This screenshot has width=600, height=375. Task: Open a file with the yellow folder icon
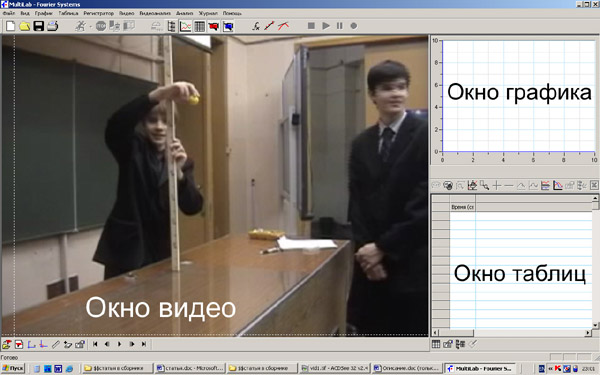click(x=24, y=26)
